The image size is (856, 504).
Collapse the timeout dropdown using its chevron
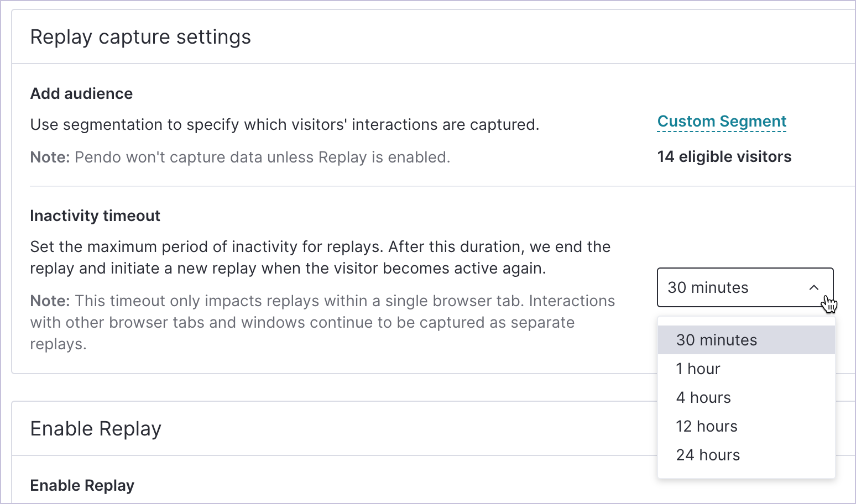tap(813, 287)
